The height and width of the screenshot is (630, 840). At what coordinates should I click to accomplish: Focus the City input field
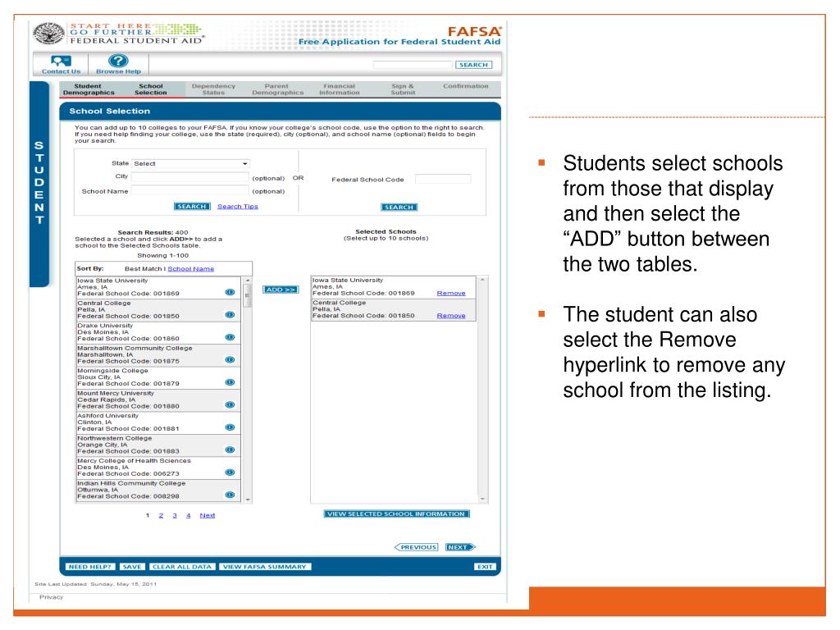coord(189,177)
